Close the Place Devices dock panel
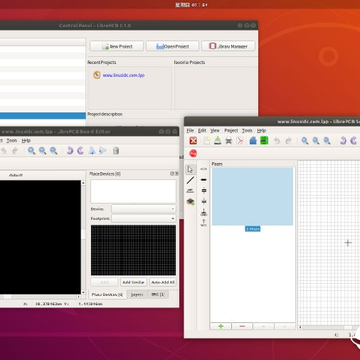 tap(176, 174)
